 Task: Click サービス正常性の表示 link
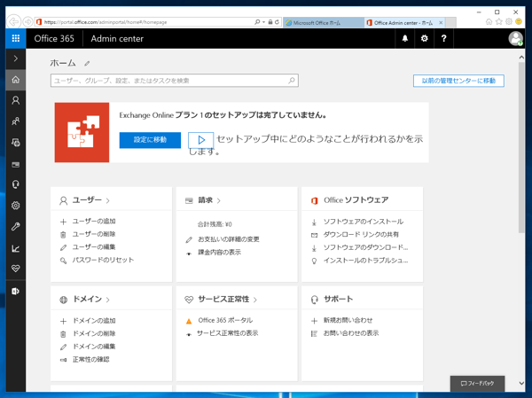pos(227,333)
